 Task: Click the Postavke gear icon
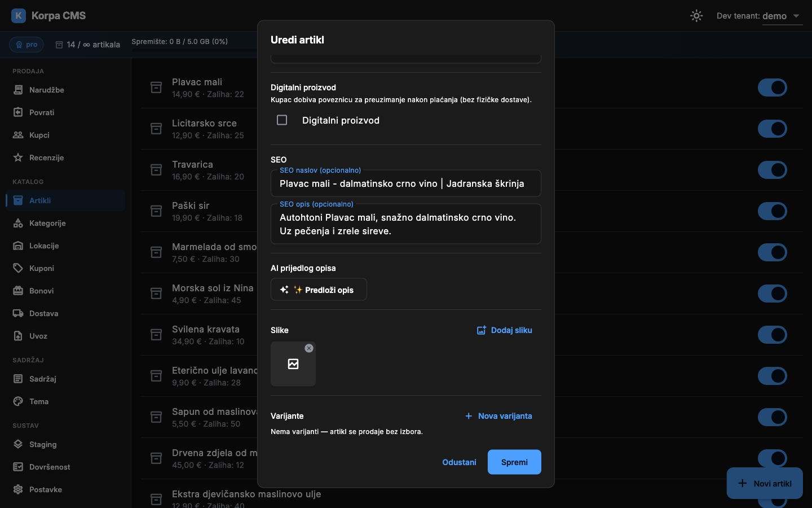pyautogui.click(x=18, y=489)
